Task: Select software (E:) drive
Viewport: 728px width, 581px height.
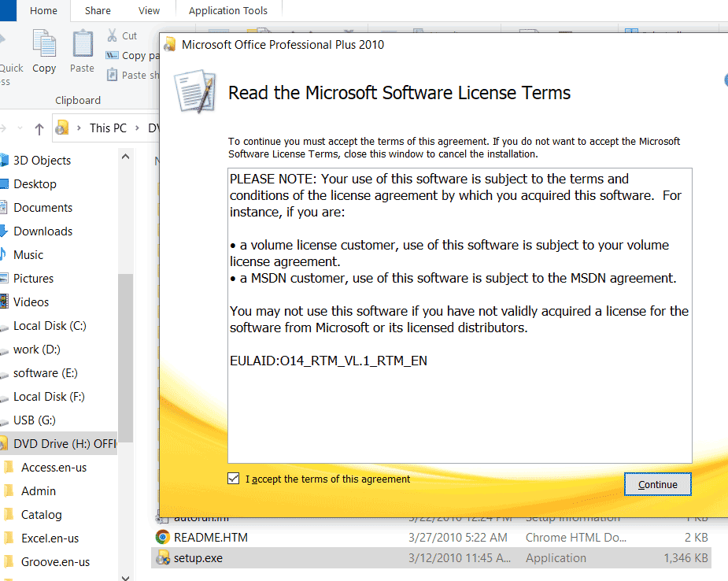Action: point(45,373)
